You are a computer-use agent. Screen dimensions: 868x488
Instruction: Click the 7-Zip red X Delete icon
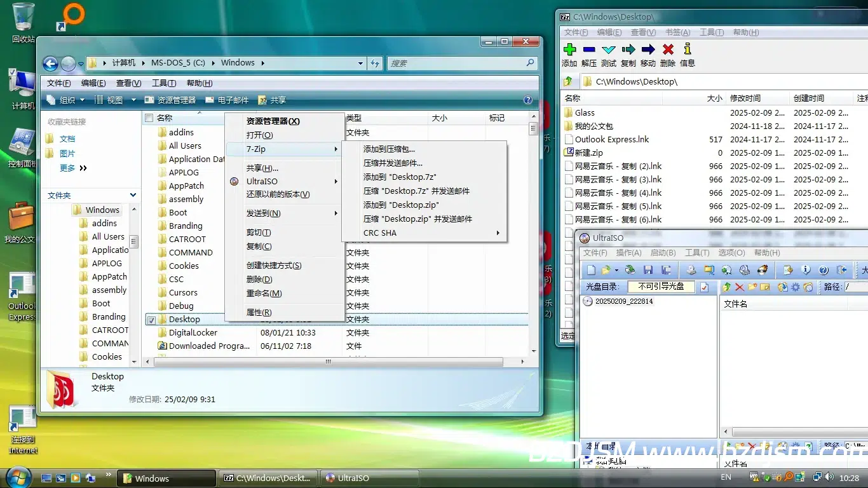(x=668, y=50)
